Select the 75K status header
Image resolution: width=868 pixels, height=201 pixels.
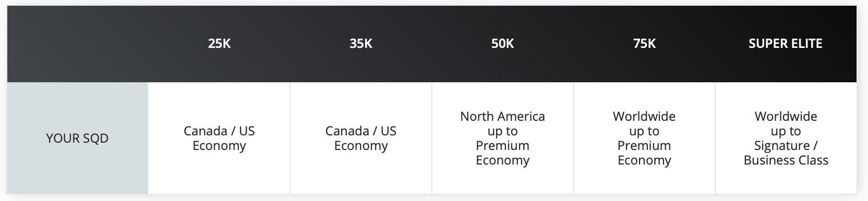(x=644, y=44)
